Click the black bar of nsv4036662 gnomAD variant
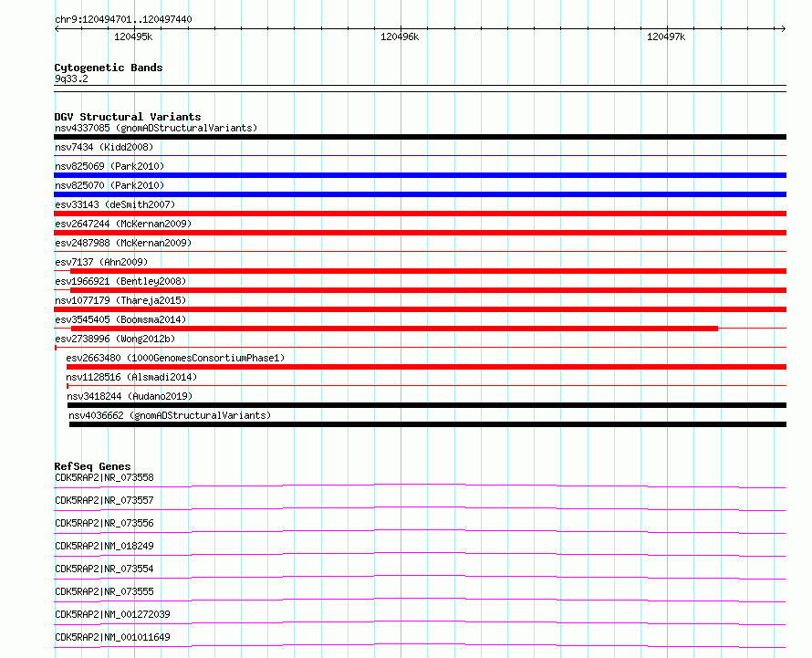The height and width of the screenshot is (658, 812). tap(428, 424)
